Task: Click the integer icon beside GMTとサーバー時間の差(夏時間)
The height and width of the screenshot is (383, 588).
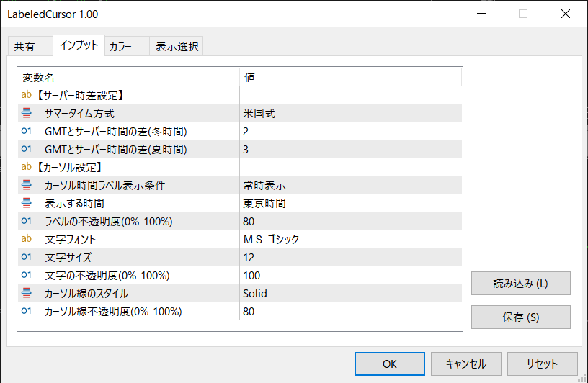Action: 27,149
